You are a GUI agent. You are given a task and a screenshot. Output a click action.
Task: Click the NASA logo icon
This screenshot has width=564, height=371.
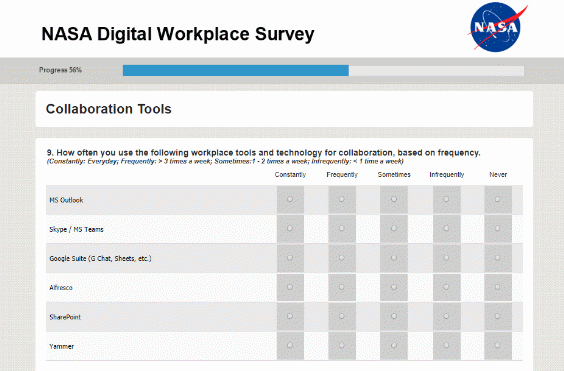[498, 27]
